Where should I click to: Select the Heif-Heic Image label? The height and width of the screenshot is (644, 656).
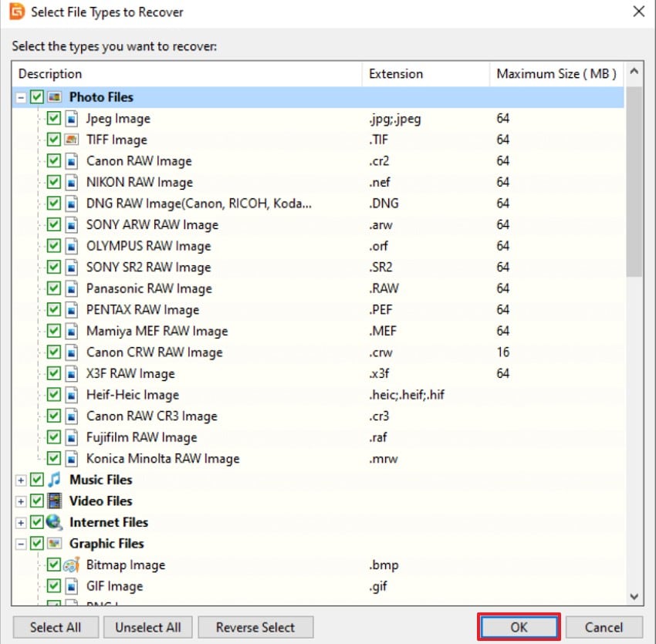133,395
